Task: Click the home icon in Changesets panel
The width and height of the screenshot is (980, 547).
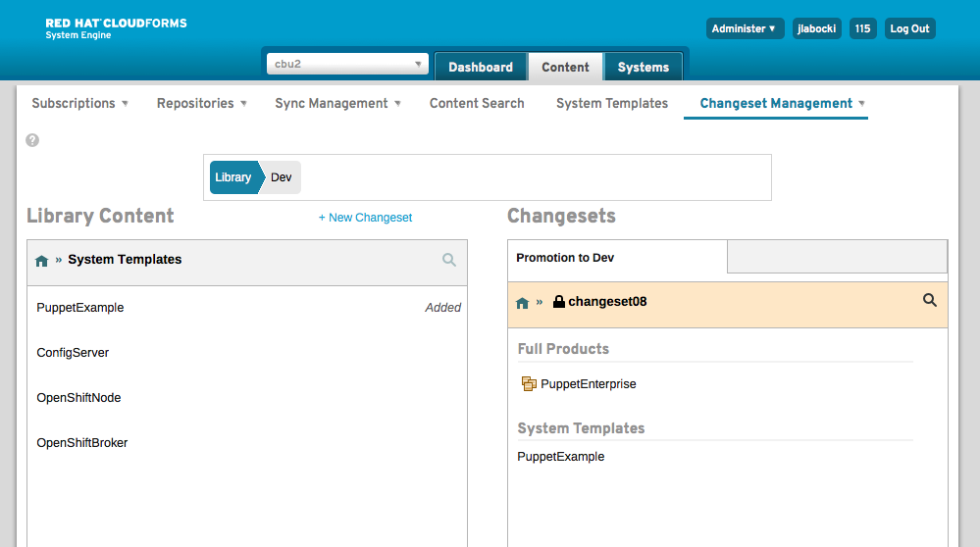Action: tap(523, 303)
